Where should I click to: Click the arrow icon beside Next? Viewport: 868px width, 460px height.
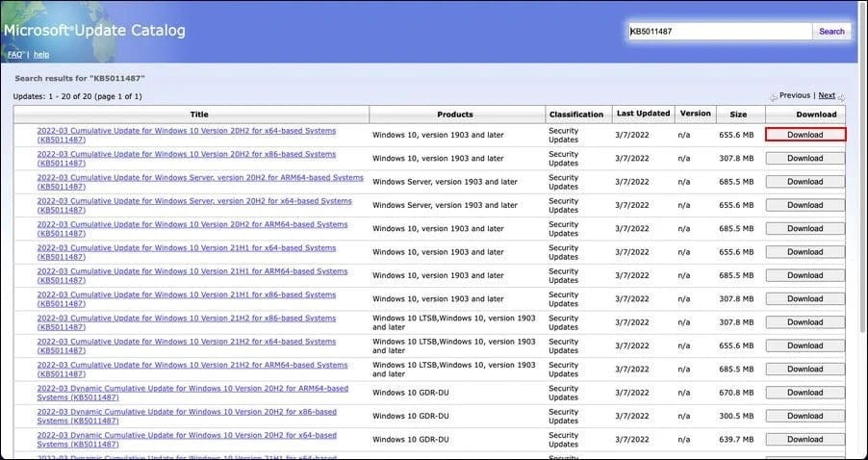click(841, 97)
